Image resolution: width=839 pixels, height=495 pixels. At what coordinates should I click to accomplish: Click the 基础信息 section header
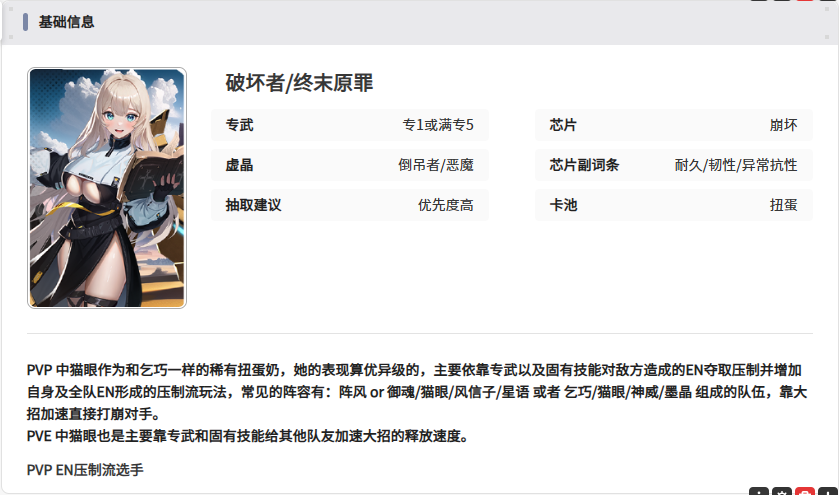pyautogui.click(x=66, y=22)
